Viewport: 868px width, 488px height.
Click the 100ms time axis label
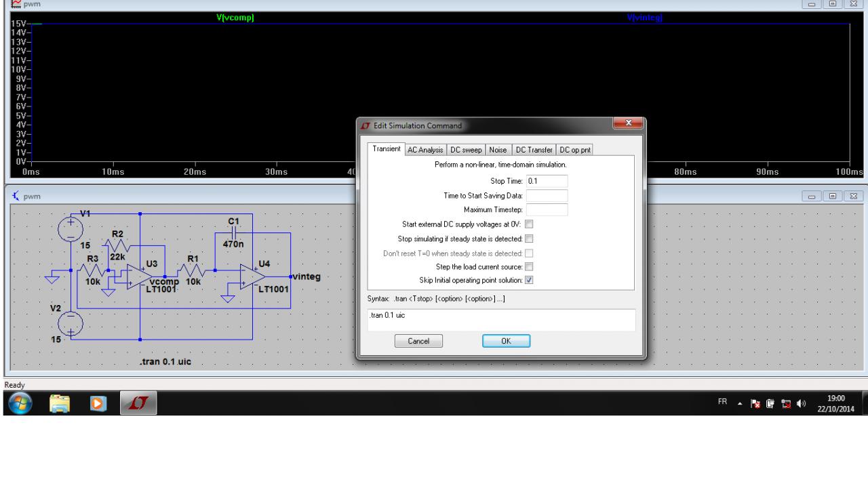click(849, 172)
